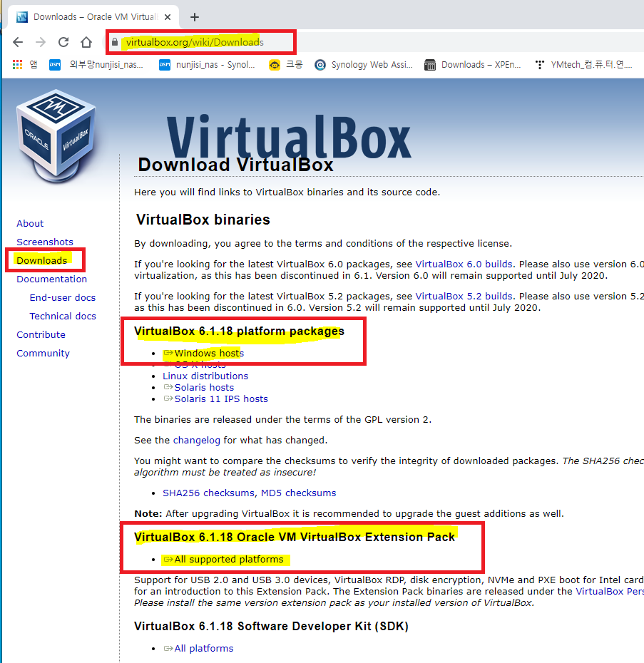Image resolution: width=644 pixels, height=663 pixels.
Task: Open the SHA256 checksums link
Action: (208, 493)
